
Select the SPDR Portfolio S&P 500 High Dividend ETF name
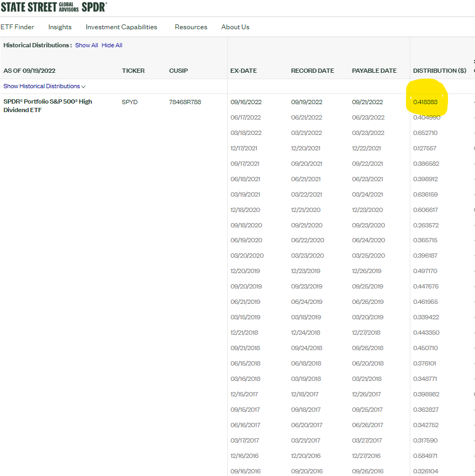pyautogui.click(x=48, y=106)
